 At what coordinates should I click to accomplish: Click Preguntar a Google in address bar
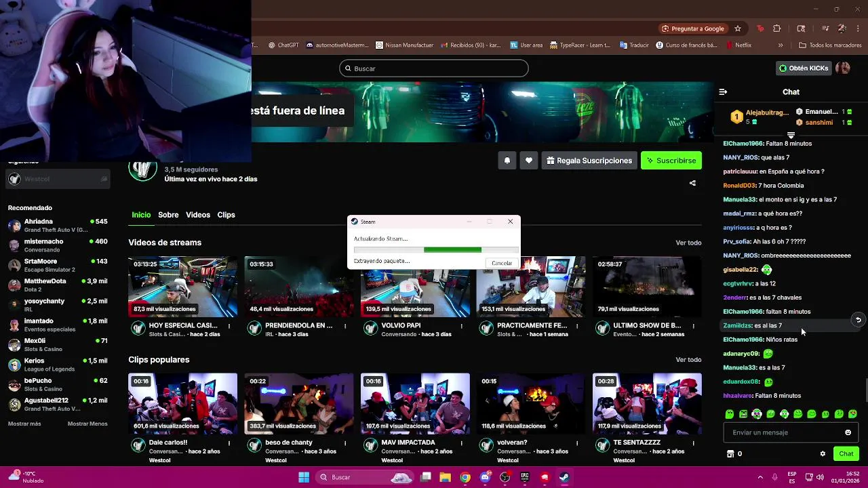pyautogui.click(x=692, y=28)
